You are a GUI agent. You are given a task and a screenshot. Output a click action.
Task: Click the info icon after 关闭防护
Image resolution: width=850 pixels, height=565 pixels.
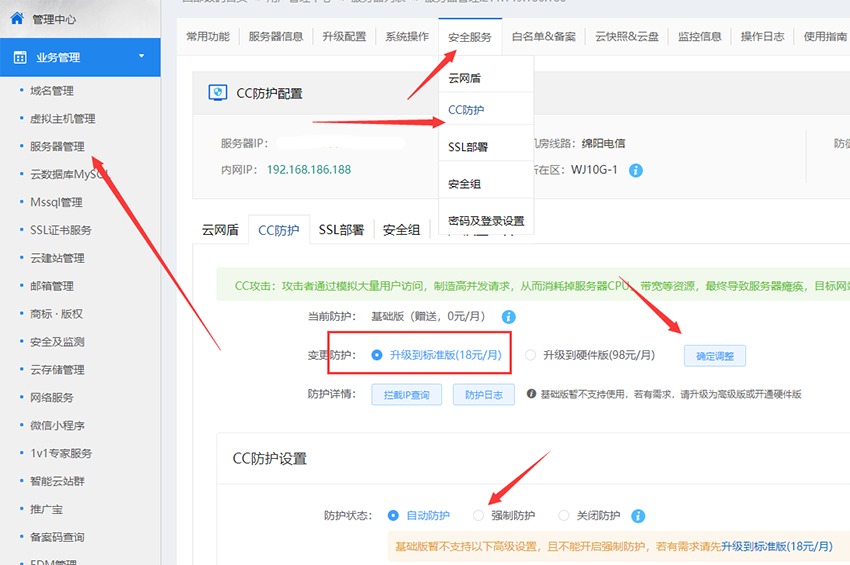(x=638, y=516)
